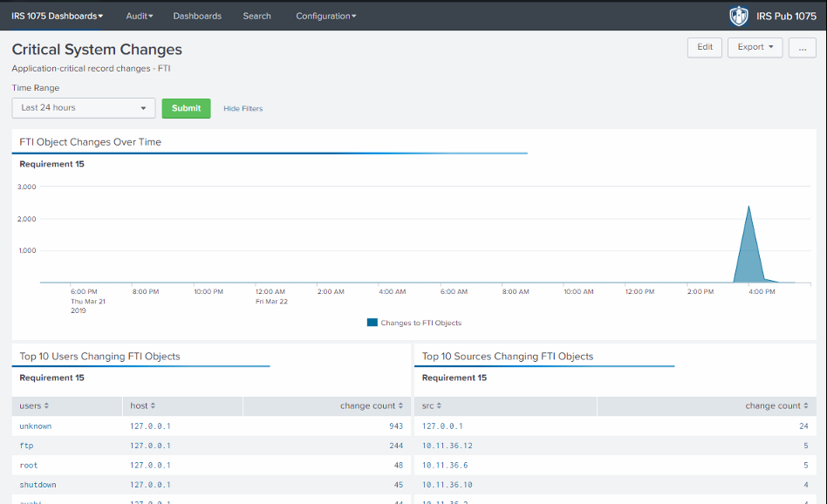Image resolution: width=827 pixels, height=504 pixels.
Task: Click change count 4 for 10.11.36.10
Action: click(806, 485)
